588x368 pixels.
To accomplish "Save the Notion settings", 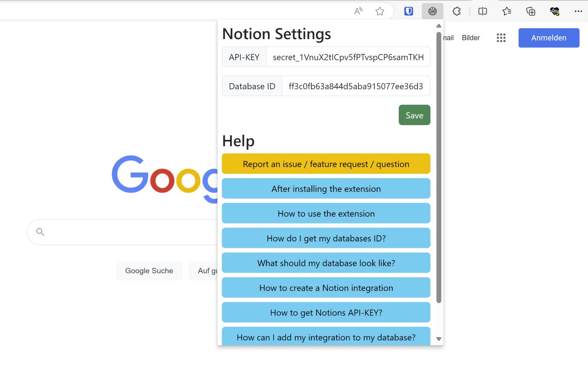I will click(414, 115).
